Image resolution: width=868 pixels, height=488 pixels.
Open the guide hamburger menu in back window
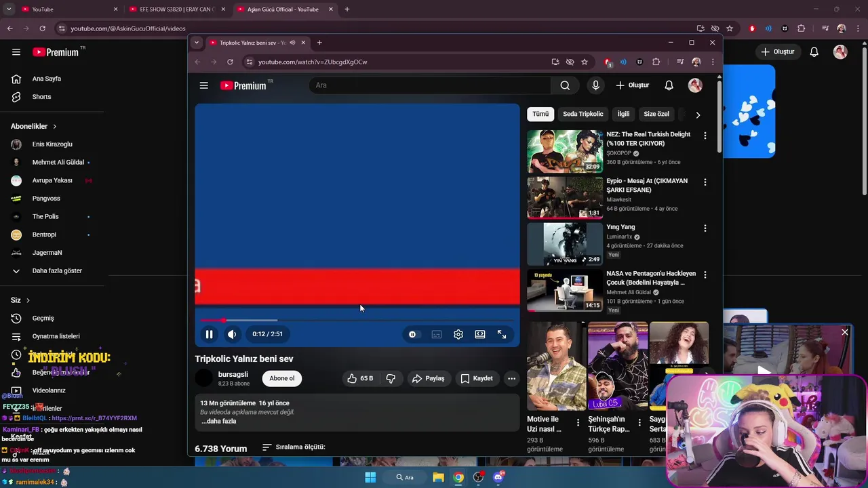coord(16,52)
